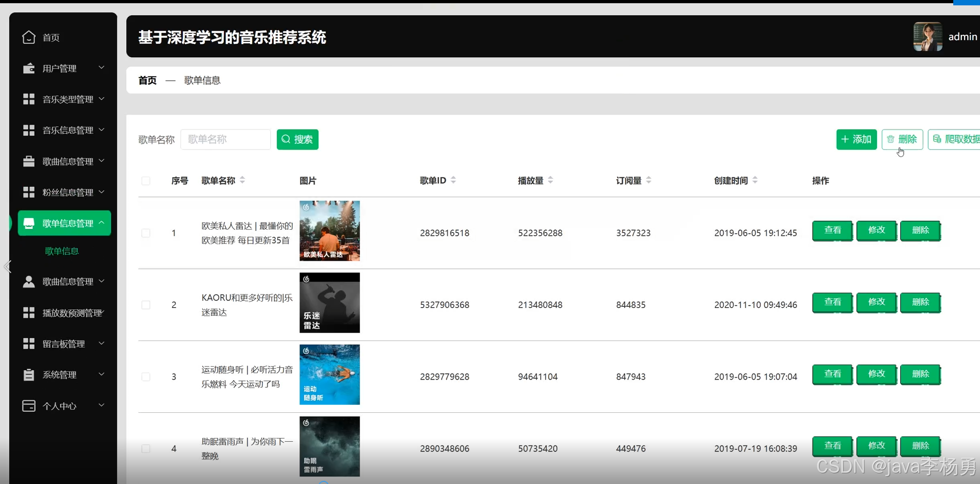Open the 歌单信息 submenu item
This screenshot has height=484, width=980.
click(x=62, y=251)
